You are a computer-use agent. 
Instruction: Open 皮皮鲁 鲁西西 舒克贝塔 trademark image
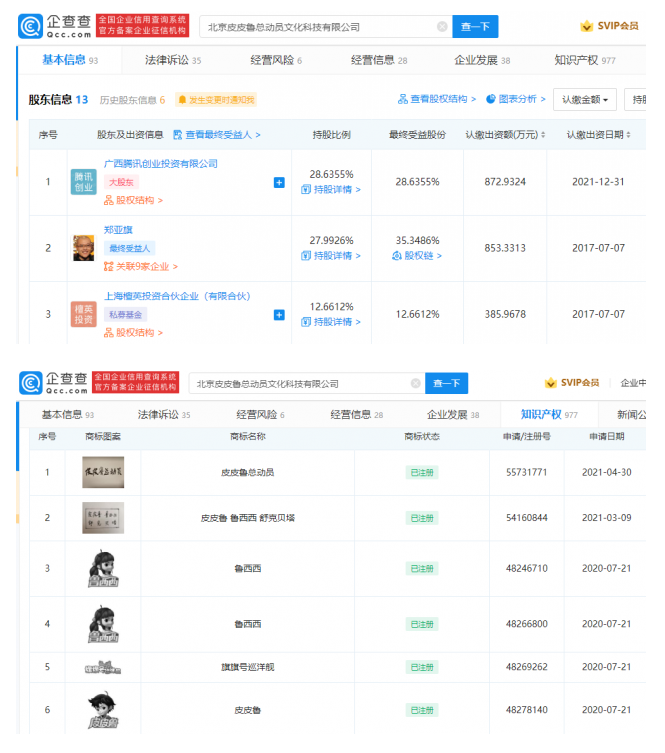pyautogui.click(x=103, y=518)
